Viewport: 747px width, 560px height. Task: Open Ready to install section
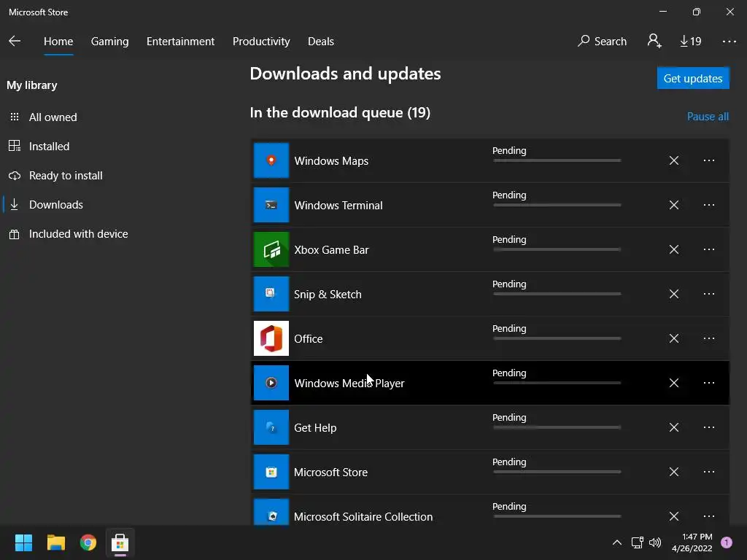(55, 176)
